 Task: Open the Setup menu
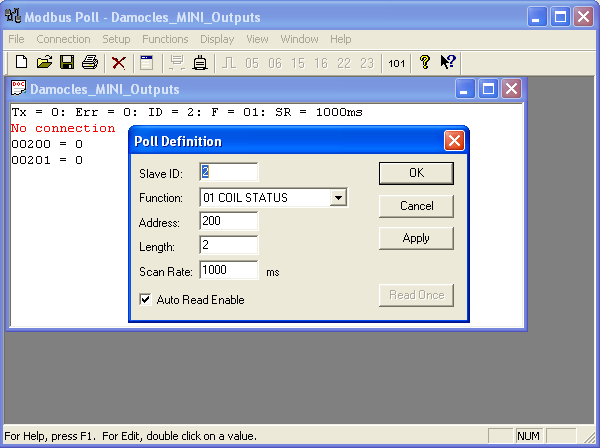(116, 39)
